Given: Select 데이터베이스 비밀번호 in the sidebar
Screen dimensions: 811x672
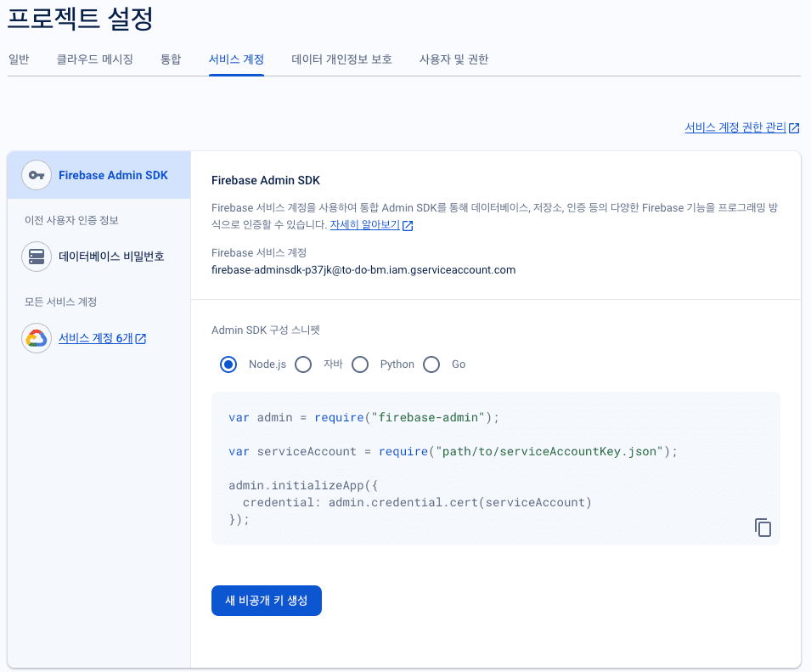Looking at the screenshot, I should 99,257.
